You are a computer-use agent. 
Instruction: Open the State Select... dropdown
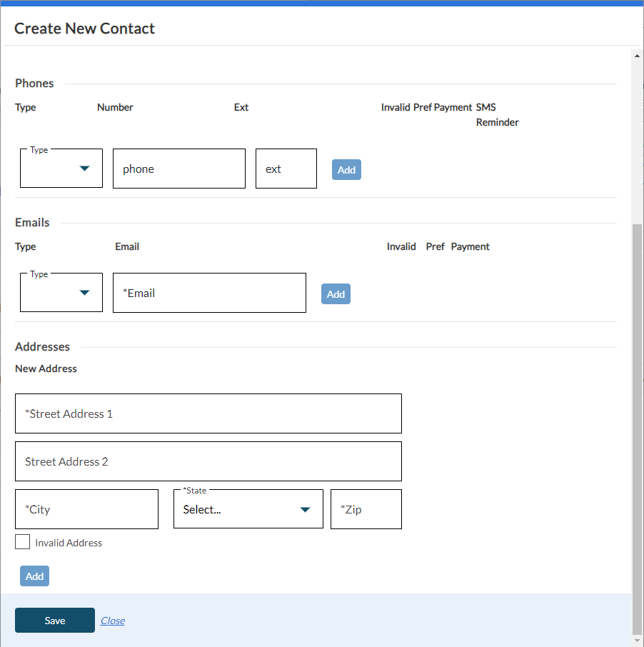point(248,509)
